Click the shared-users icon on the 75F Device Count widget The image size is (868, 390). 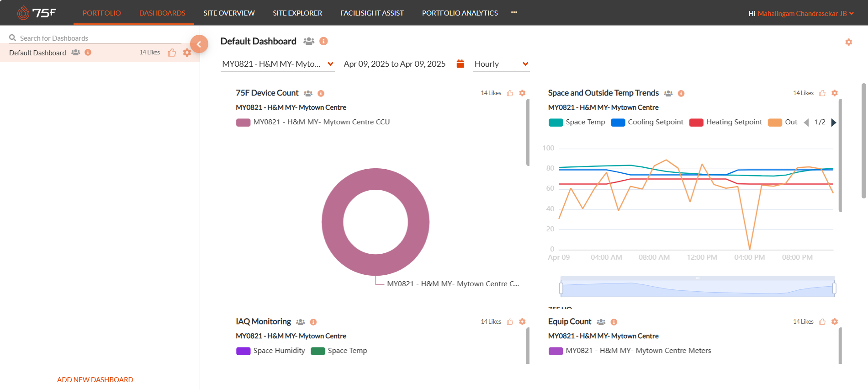[x=308, y=93]
